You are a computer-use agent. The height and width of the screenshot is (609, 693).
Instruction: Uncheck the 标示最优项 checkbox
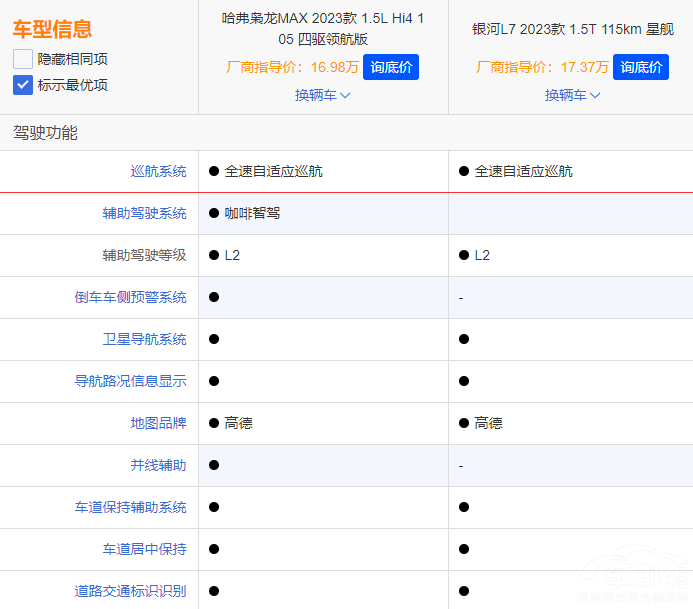tap(23, 85)
